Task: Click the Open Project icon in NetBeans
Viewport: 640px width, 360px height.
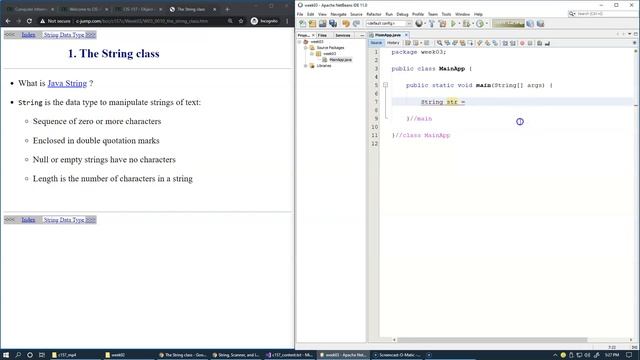Action: [322, 24]
